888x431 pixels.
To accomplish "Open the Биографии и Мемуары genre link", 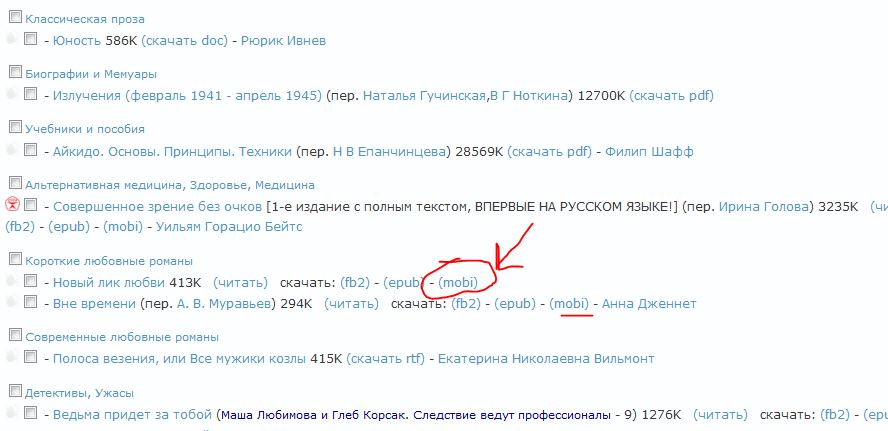I will [x=91, y=74].
